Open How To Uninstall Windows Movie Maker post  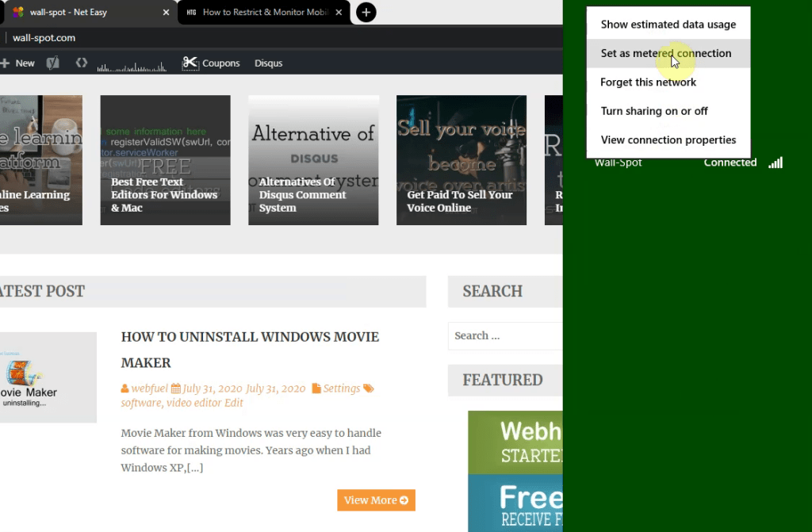pos(250,350)
